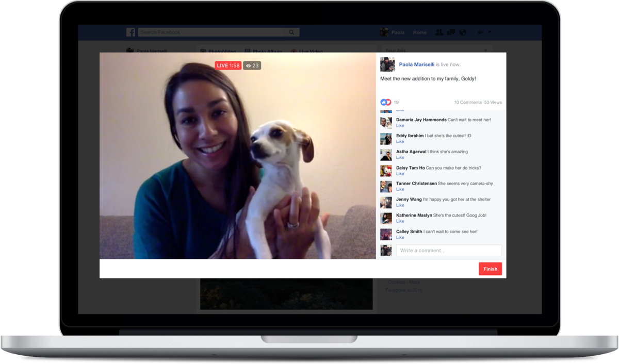Open the Messenger messages icon

pos(450,32)
